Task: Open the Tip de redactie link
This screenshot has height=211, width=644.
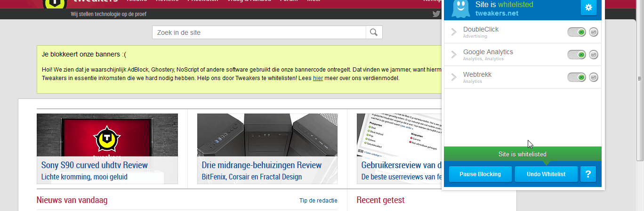Action: [x=318, y=201]
